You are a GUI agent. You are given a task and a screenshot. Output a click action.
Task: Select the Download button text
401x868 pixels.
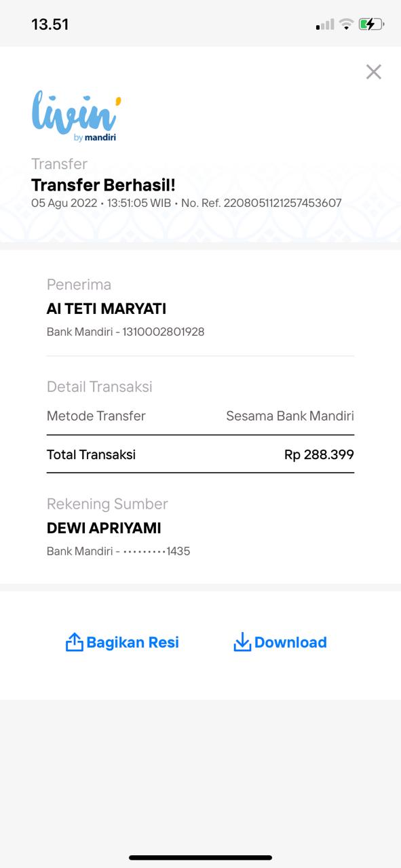290,642
